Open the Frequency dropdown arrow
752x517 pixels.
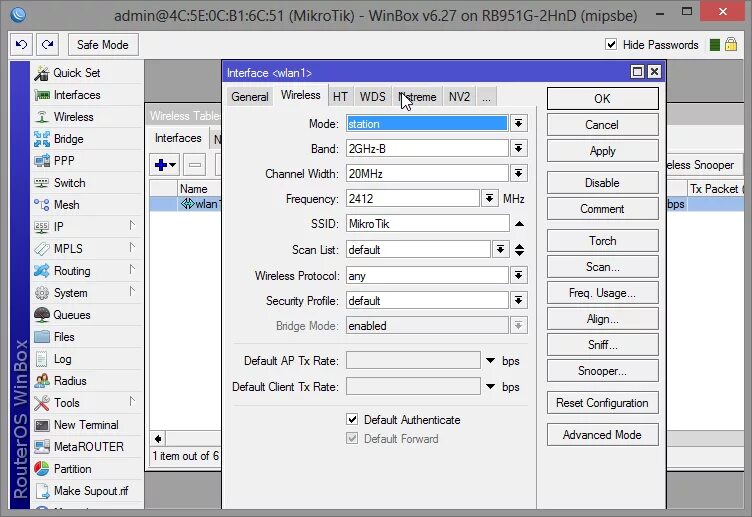point(489,198)
